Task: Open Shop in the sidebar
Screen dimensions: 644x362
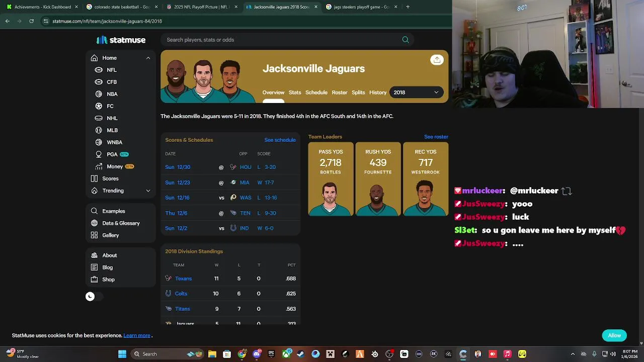Action: [108, 280]
